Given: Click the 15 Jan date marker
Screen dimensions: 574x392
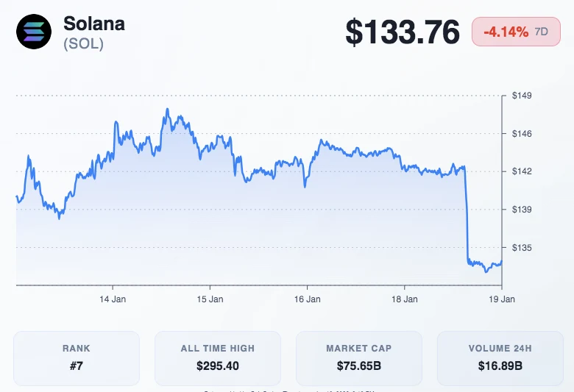Looking at the screenshot, I should (210, 299).
